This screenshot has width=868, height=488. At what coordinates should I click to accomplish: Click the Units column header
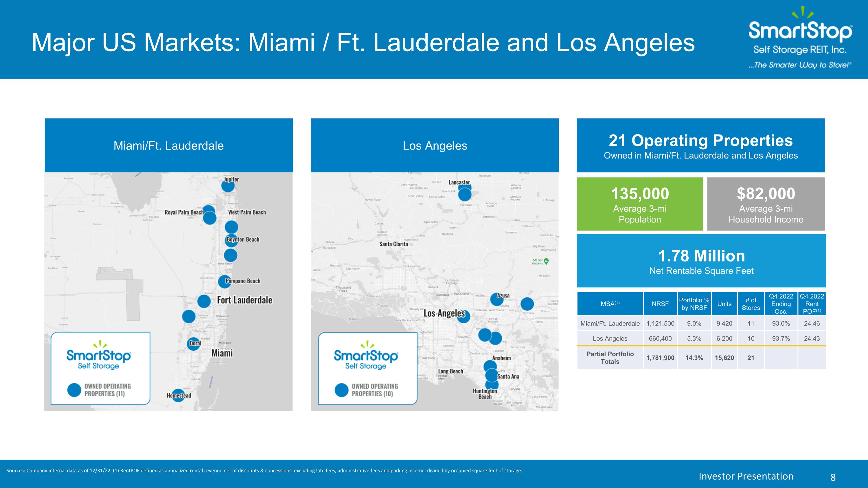724,304
